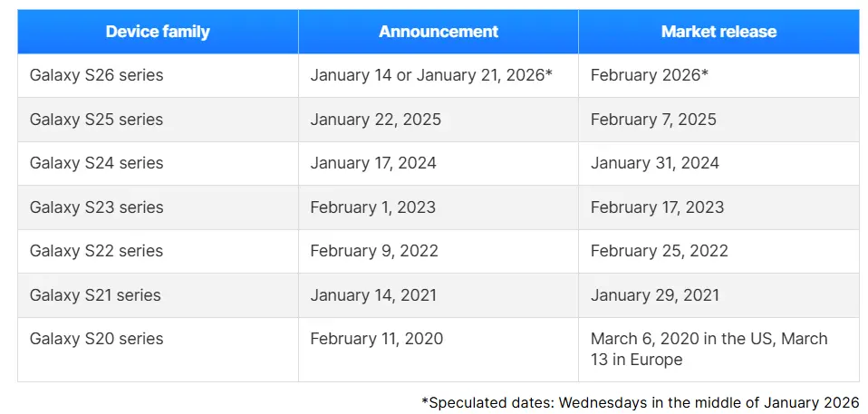Click the Device family column header

pos(158,32)
